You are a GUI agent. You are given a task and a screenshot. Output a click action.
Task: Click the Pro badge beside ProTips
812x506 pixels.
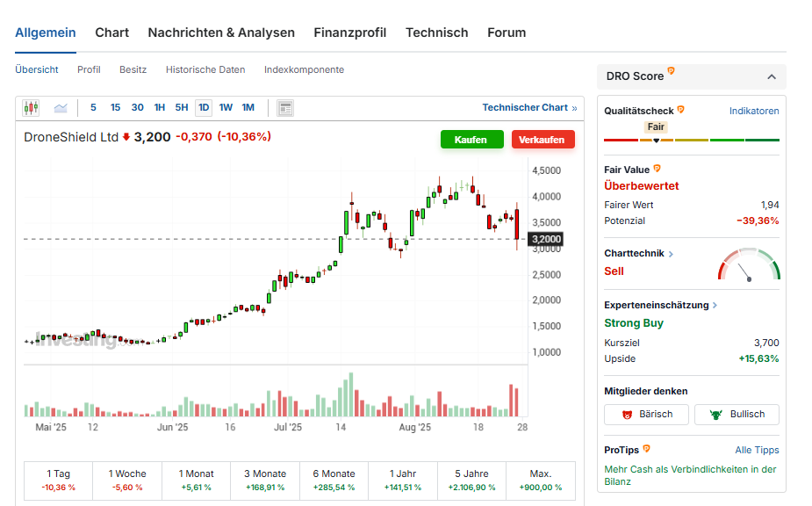point(647,450)
